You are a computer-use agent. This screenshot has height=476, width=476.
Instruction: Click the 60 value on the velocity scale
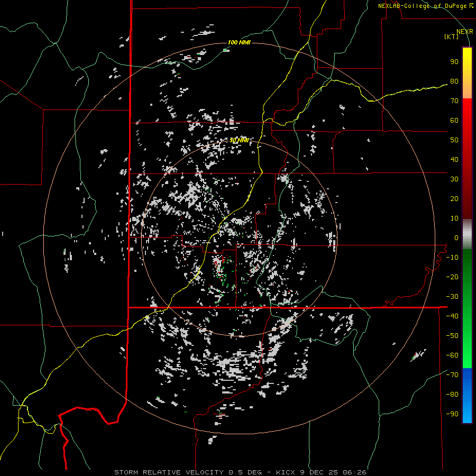[x=454, y=120]
